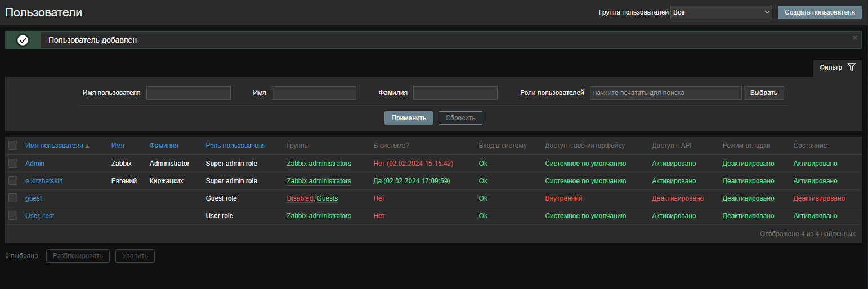Click the green success checkmark icon
868x289 pixels.
[23, 40]
